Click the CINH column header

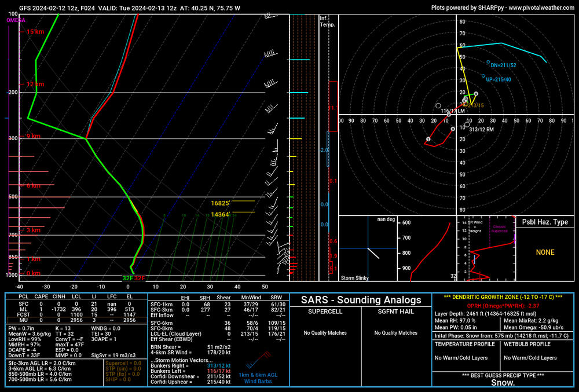58,296
